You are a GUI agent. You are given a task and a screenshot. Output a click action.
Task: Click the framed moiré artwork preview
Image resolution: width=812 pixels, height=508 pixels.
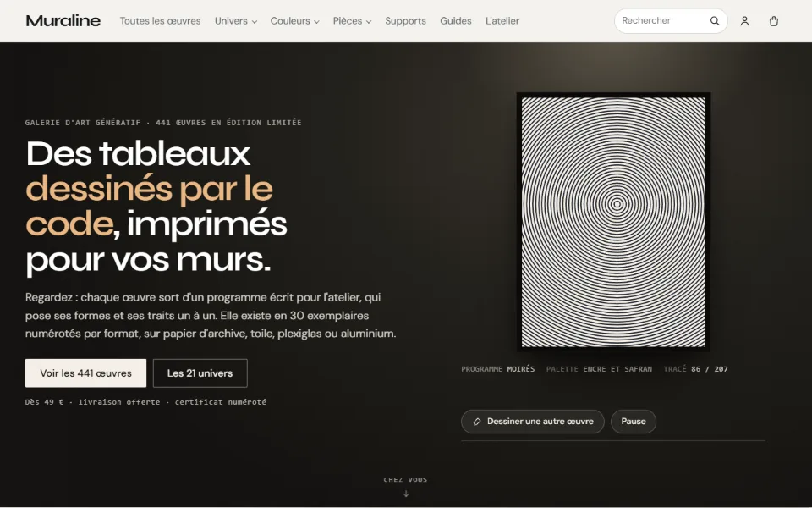pyautogui.click(x=614, y=222)
